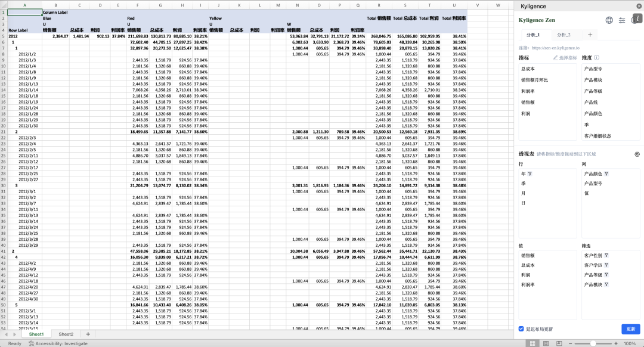Switch to Normal view in status bar
The width and height of the screenshot is (644, 347).
(x=532, y=343)
